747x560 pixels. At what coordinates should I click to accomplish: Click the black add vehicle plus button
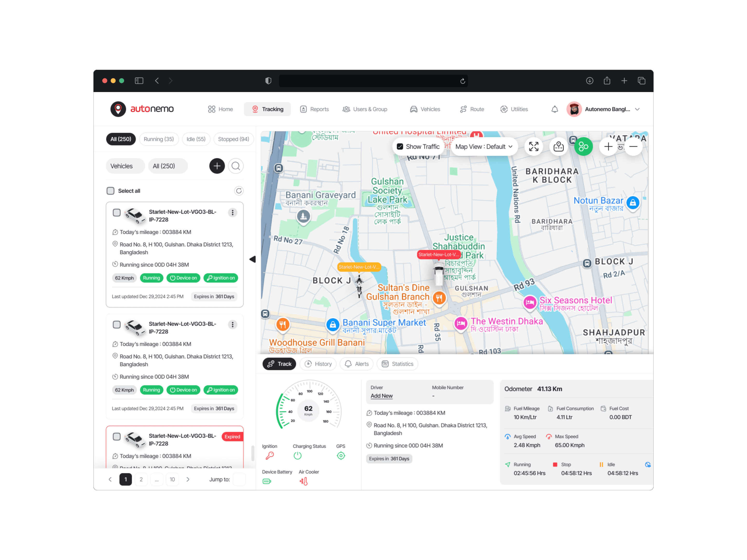click(217, 166)
